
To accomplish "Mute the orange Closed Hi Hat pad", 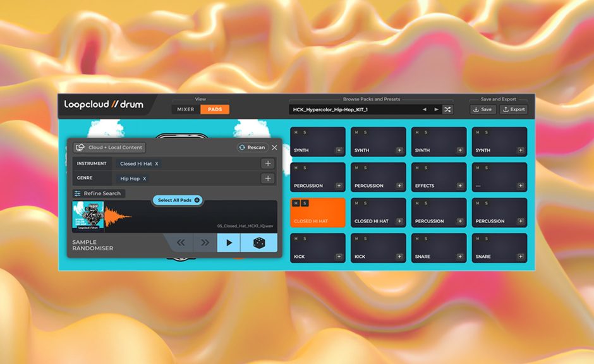I will tap(296, 203).
